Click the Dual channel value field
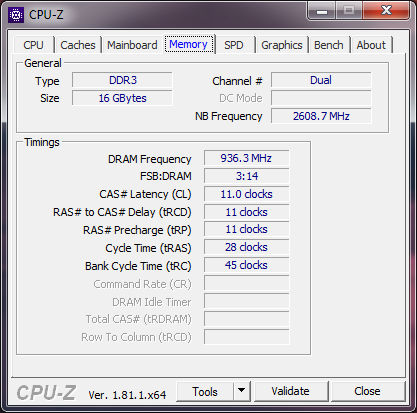 pos(321,80)
